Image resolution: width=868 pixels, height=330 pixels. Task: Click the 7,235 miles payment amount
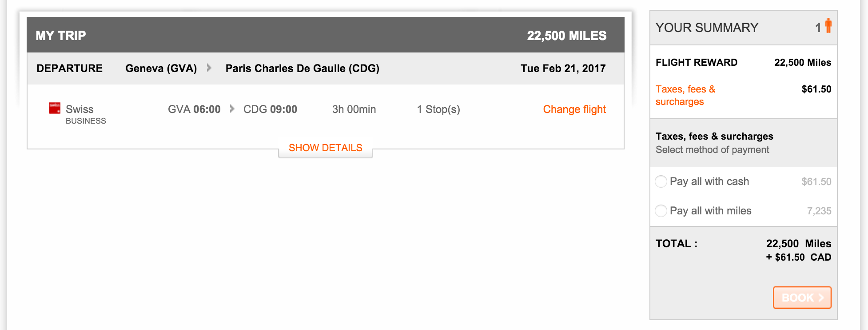click(x=819, y=211)
